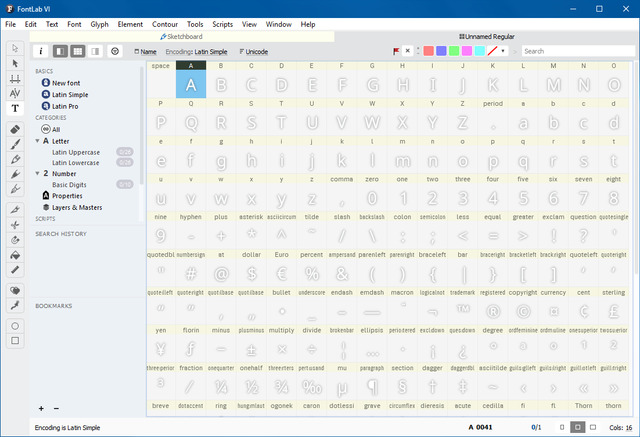Select the Latin Pro encoding
The image size is (640, 437).
[x=68, y=105]
